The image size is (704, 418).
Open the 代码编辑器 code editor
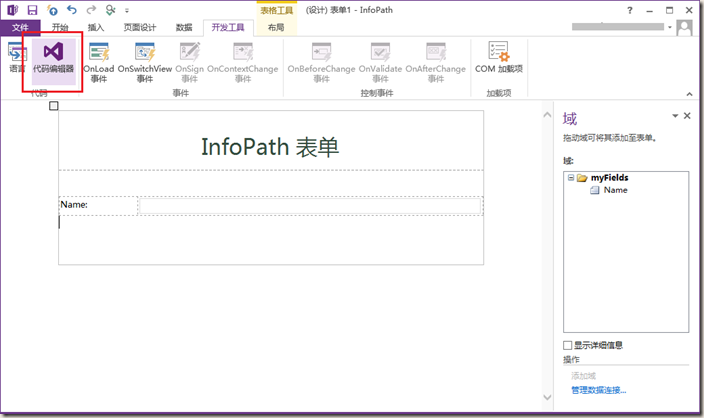[x=53, y=61]
